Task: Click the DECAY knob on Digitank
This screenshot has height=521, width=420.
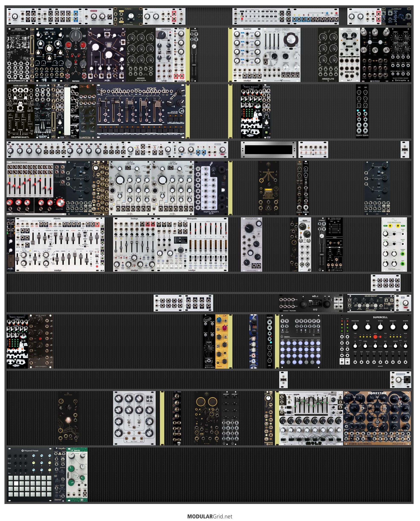Action: click(x=94, y=16)
